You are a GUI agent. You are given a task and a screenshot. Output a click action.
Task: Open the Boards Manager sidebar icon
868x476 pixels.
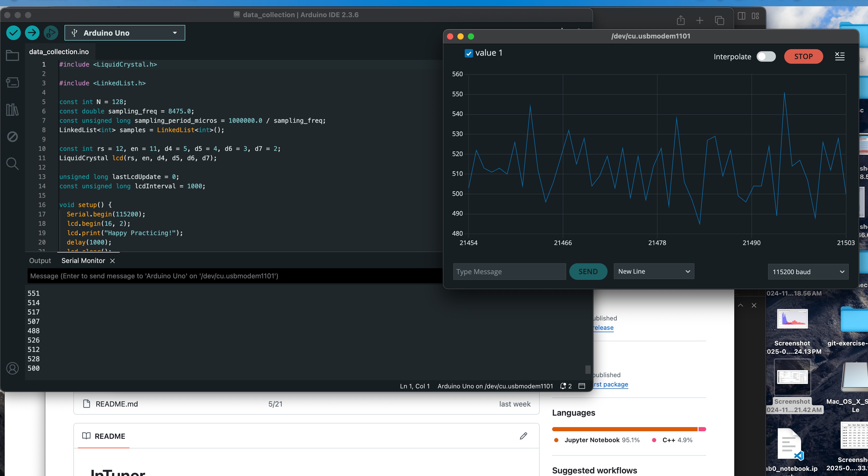(x=12, y=82)
